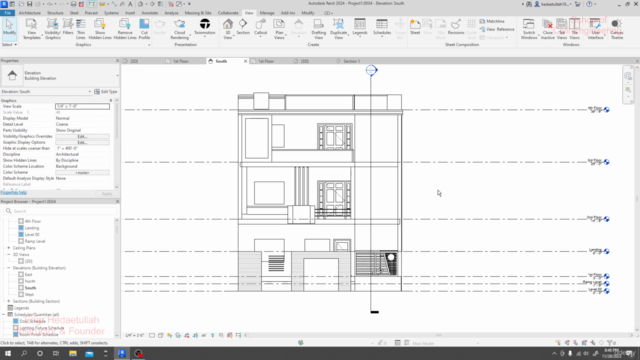Open the Manage ribbon tab
Image resolution: width=640 pixels, height=360 pixels.
[x=267, y=13]
